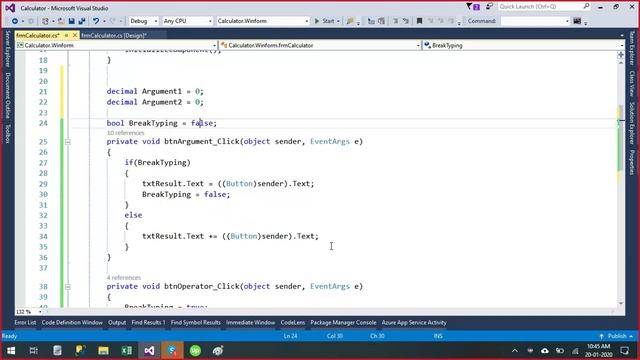
Task: Click the Task View taskbar icon
Action: [33, 351]
